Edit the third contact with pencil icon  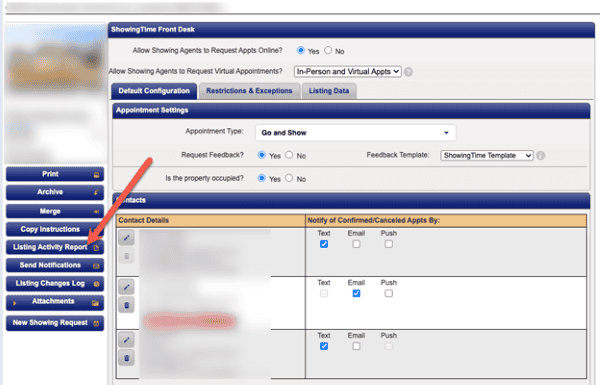tap(126, 340)
